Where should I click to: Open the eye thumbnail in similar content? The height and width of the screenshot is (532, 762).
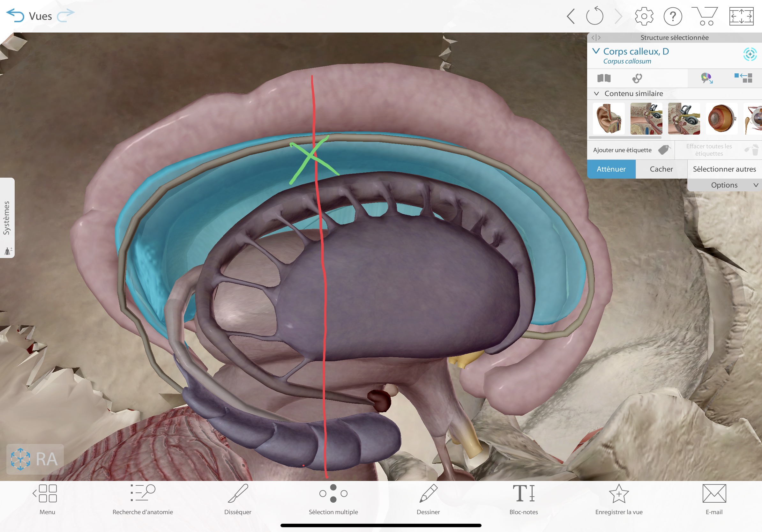[721, 118]
